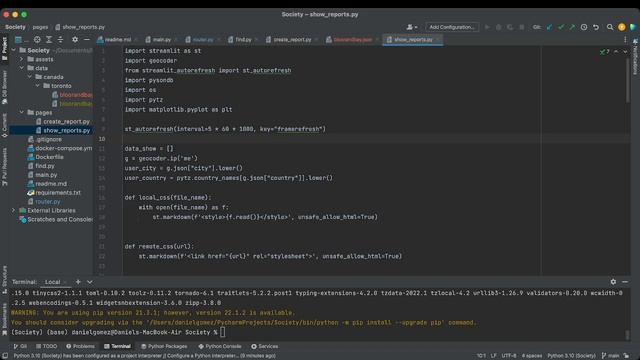Screen dimensions: 640x360
Task: Open Search Everywhere magnifier
Action: (x=610, y=27)
